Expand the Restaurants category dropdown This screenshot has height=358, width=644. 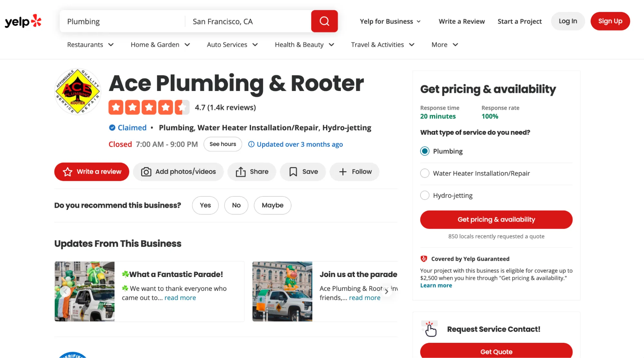(x=90, y=45)
